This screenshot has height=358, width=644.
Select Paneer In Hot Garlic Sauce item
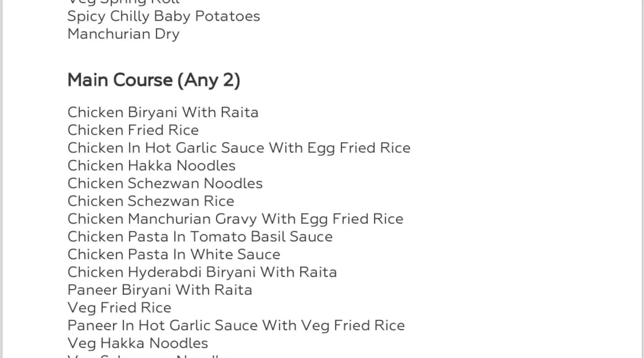coord(236,326)
